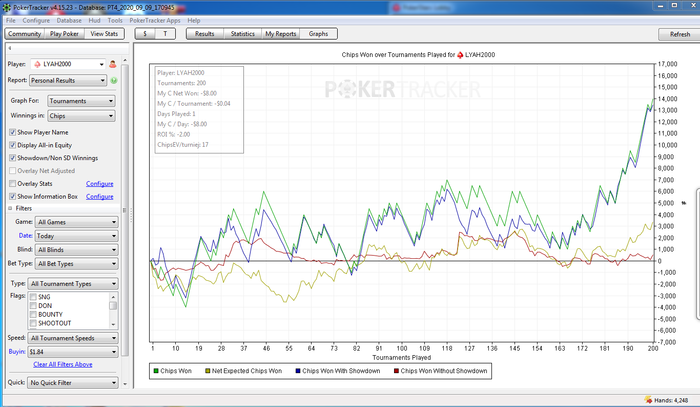Select the View Stats tab
Viewport: 700px width, 407px height.
click(x=104, y=34)
